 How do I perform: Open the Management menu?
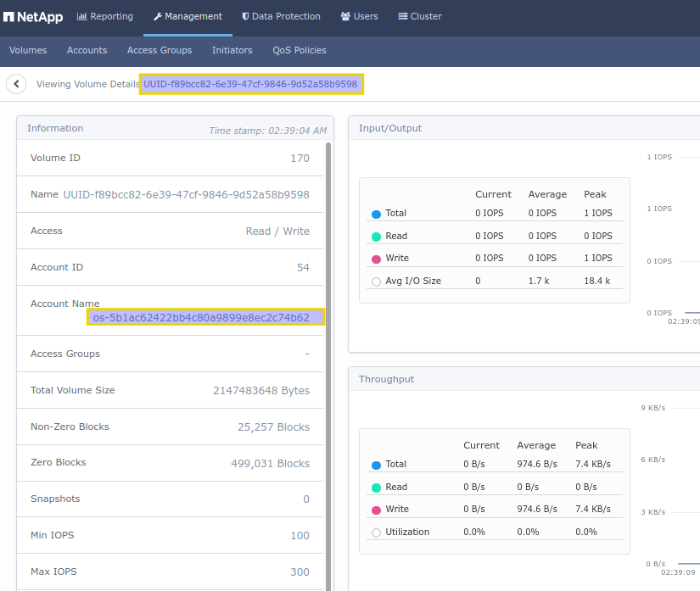(188, 16)
